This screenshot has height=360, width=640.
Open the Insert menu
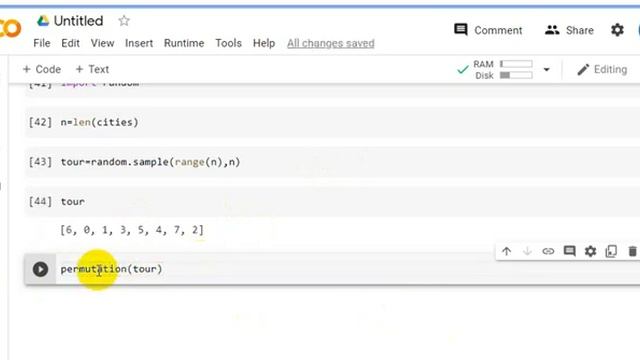tap(139, 43)
